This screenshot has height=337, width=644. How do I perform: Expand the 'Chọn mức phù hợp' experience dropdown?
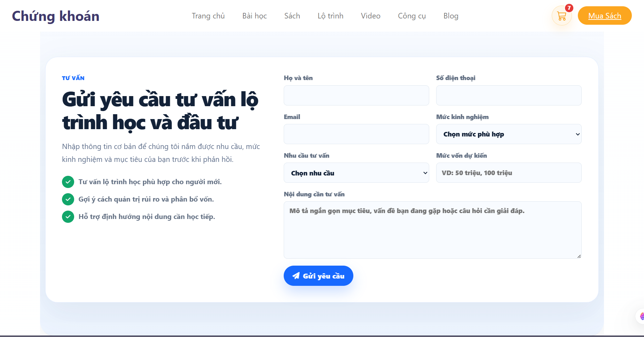click(509, 134)
